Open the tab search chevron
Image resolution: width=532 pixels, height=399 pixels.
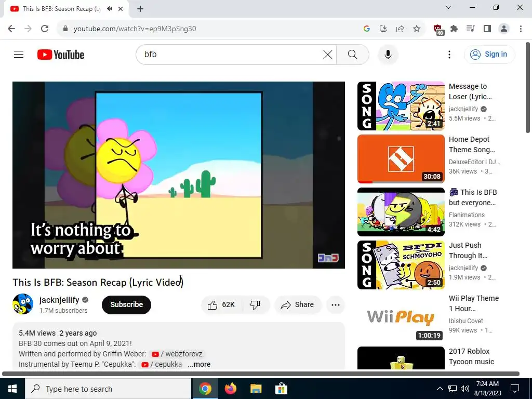click(x=448, y=7)
